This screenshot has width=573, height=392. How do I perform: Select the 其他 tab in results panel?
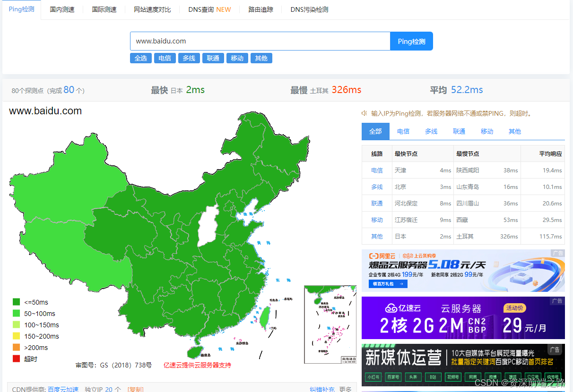click(x=515, y=131)
